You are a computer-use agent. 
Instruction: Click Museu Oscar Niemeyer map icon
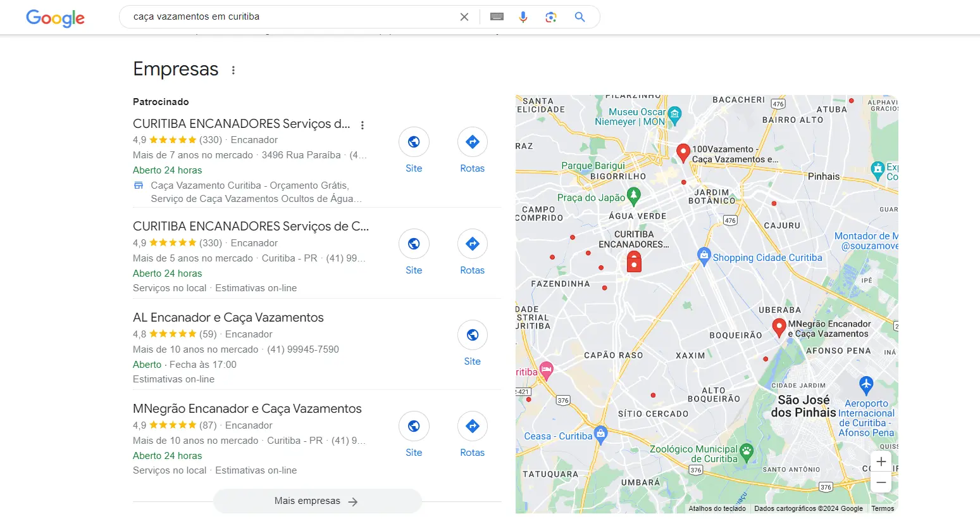(x=674, y=115)
